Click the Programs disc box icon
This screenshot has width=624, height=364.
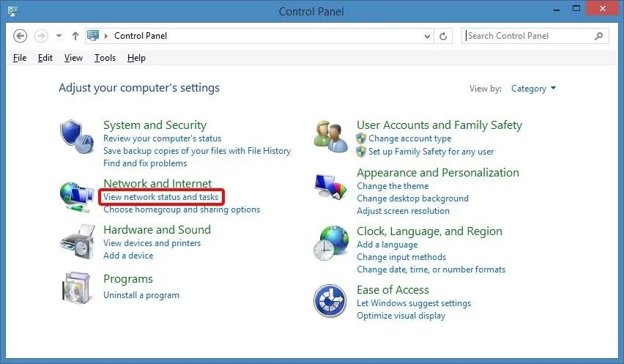pos(76,288)
